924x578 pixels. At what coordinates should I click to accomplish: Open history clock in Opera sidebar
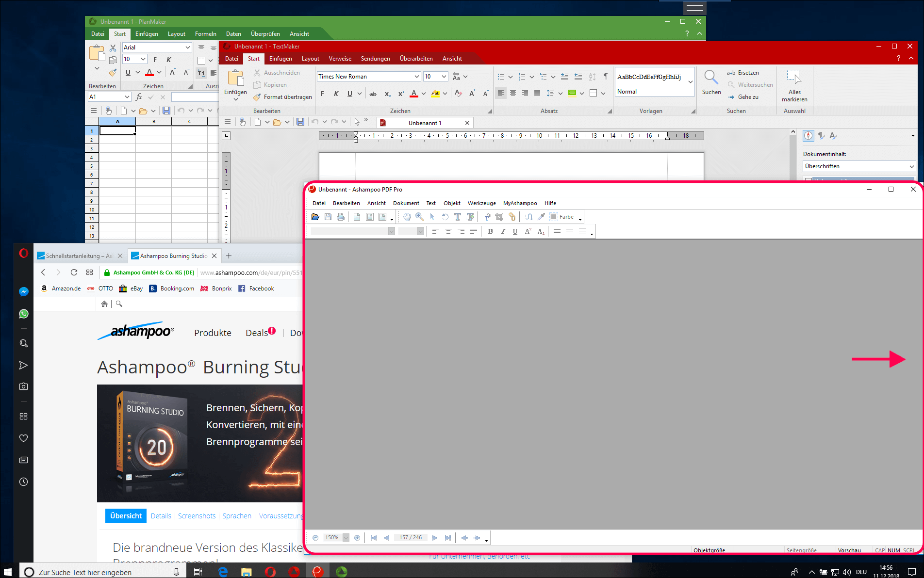pyautogui.click(x=23, y=482)
